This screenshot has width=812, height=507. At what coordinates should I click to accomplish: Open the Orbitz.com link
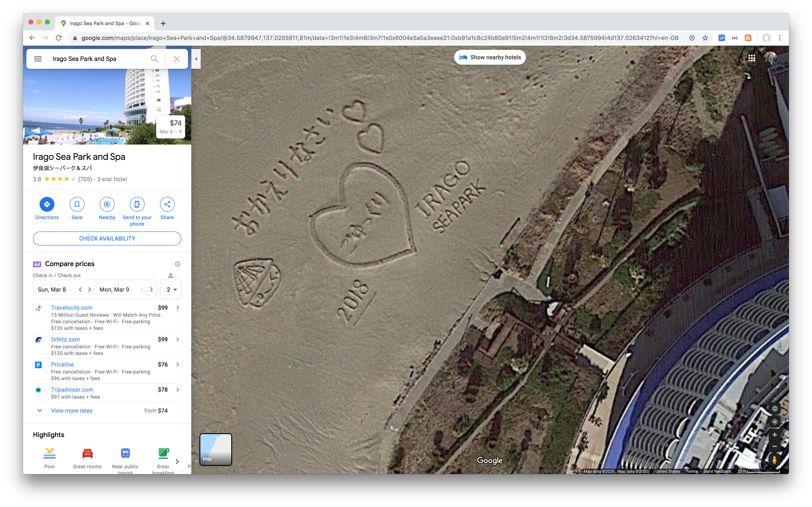coord(65,339)
